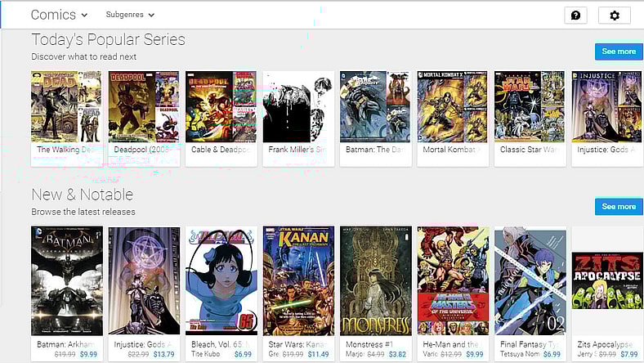The height and width of the screenshot is (363, 644).
Task: Click the $9.99 price on He-Man
Action: click(x=474, y=354)
